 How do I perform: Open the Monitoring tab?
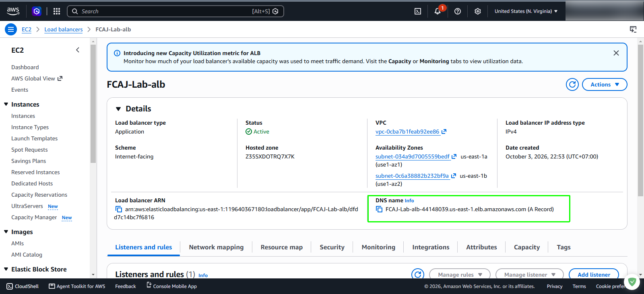(x=378, y=247)
